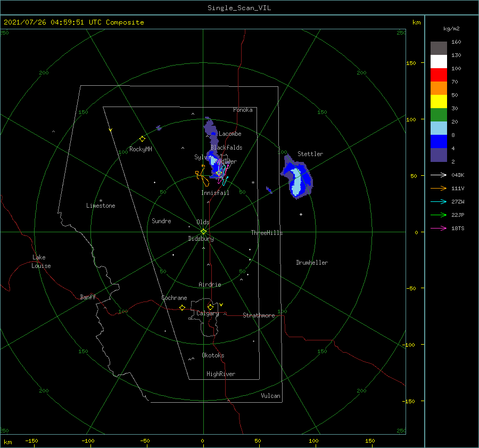Select the yellow diamond in the Red Deer storm

219,173
